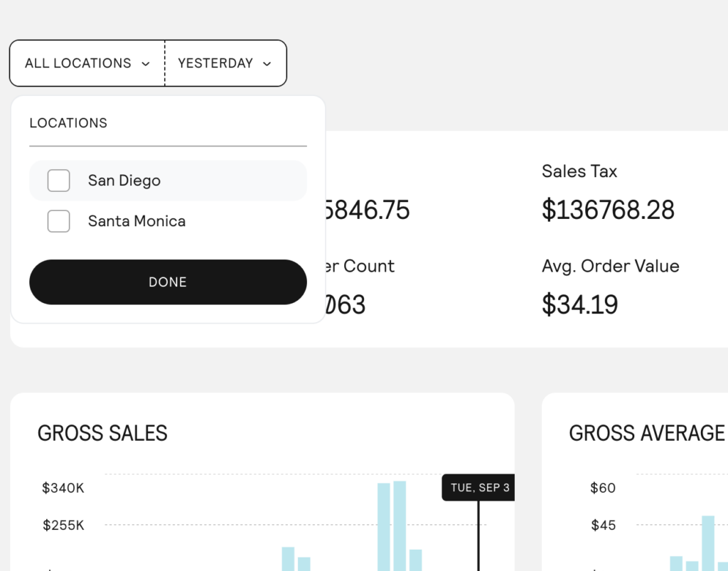Click the Sales Tax label

coord(579,171)
